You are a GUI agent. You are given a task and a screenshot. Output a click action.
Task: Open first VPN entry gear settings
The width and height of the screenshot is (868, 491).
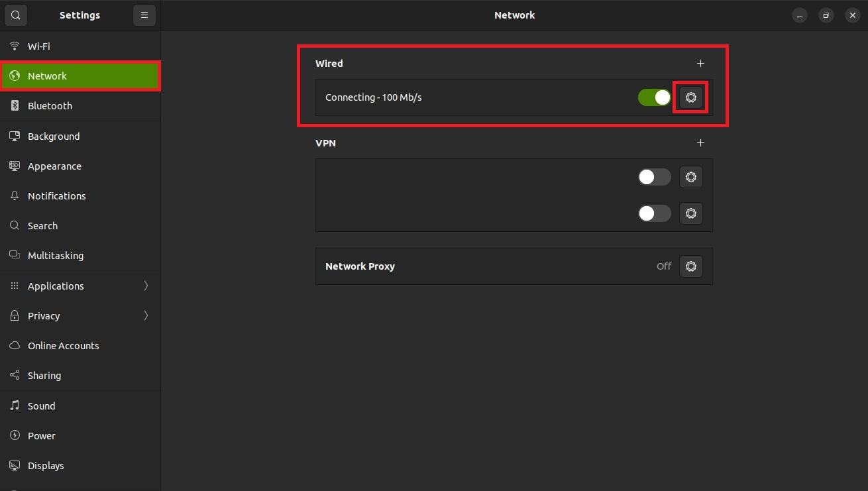point(690,177)
